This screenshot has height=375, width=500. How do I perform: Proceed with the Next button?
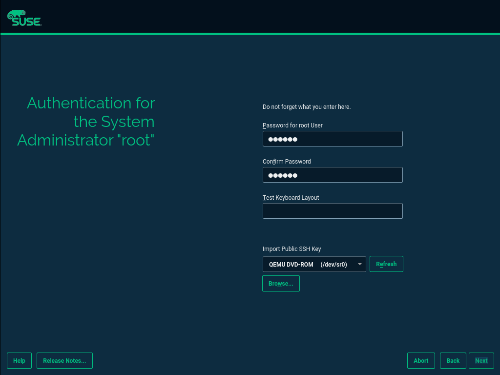click(481, 361)
